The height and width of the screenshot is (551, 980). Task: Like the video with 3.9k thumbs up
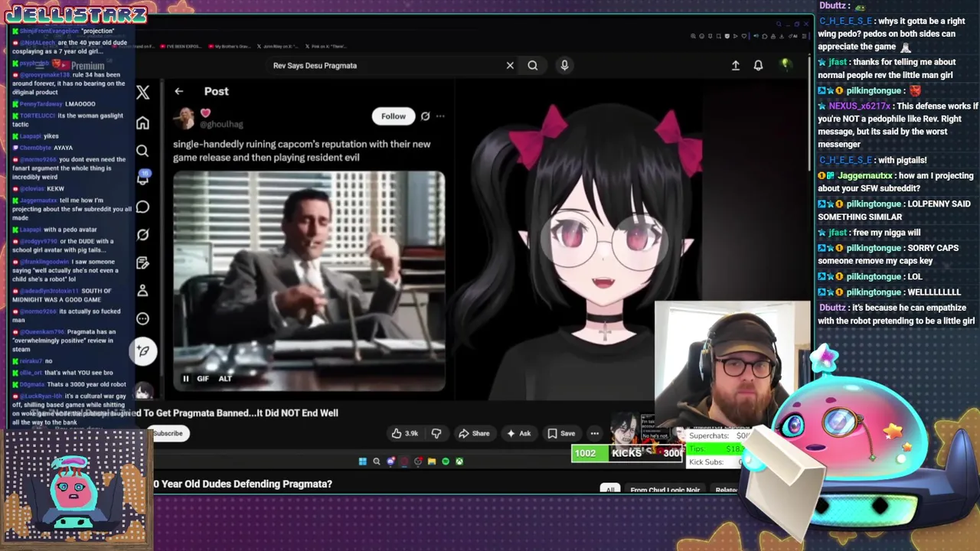(x=404, y=433)
